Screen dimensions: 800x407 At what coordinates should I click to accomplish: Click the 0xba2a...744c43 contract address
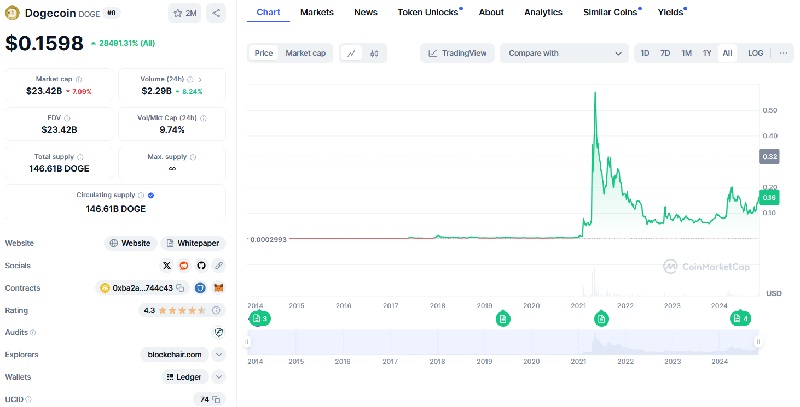click(142, 288)
